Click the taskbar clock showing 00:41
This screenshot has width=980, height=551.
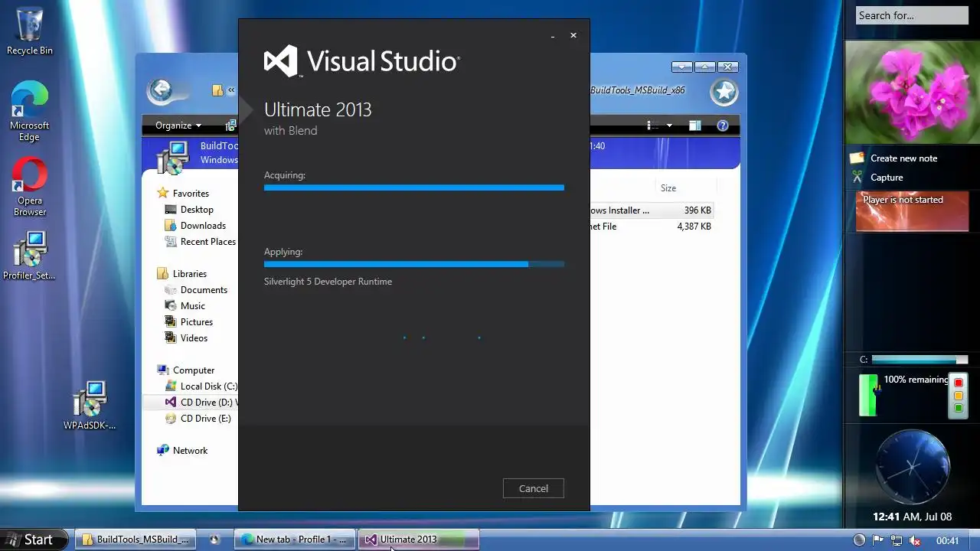point(948,540)
